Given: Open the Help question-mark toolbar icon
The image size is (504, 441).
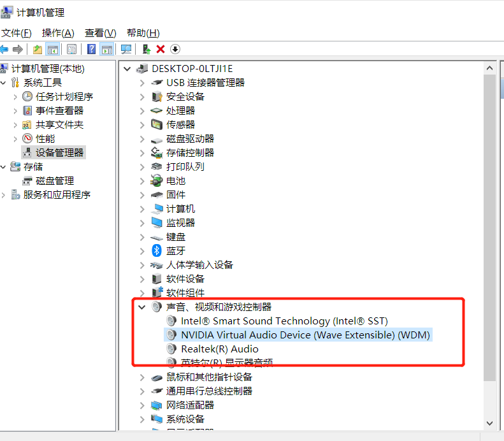Looking at the screenshot, I should 92,50.
